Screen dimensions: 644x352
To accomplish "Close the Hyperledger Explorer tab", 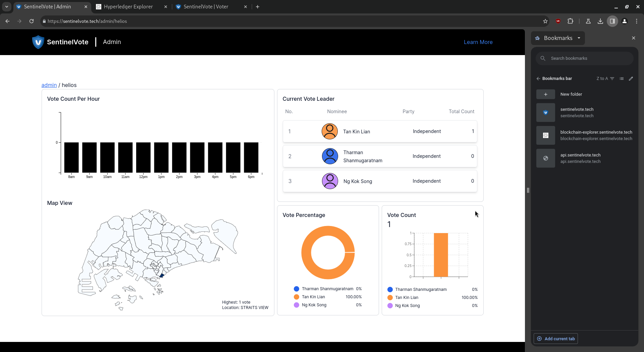I will click(x=166, y=7).
